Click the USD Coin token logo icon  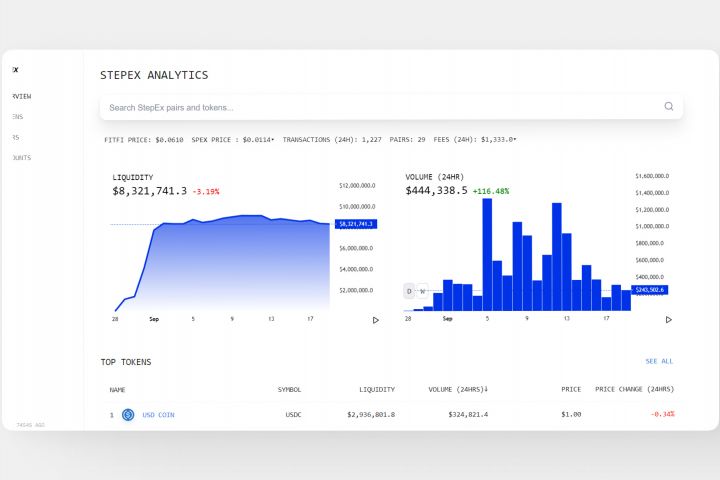click(128, 415)
